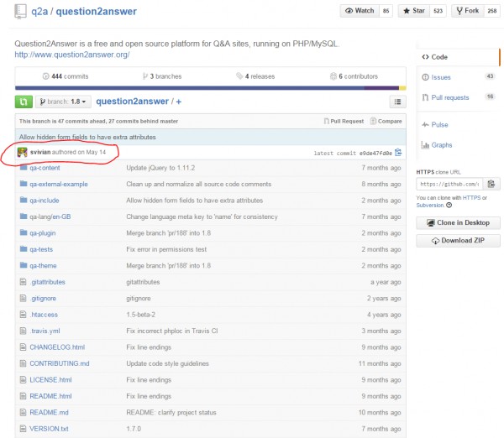Click the green compare and review icon
This screenshot has width=504, height=438.
click(24, 102)
